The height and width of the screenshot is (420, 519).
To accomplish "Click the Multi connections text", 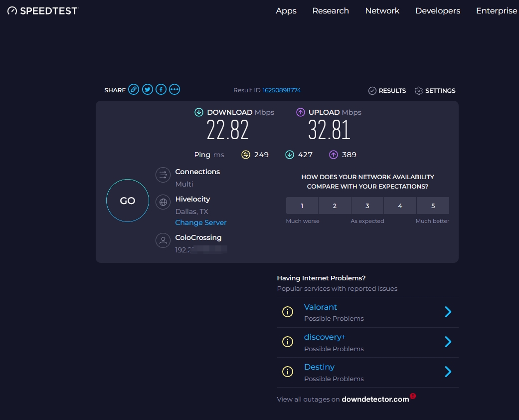I will point(184,184).
